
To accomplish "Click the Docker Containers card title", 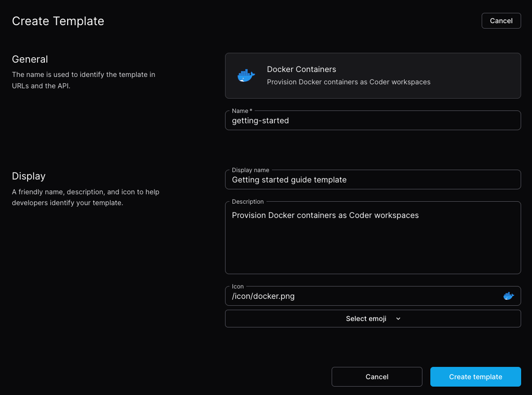I will coord(301,69).
